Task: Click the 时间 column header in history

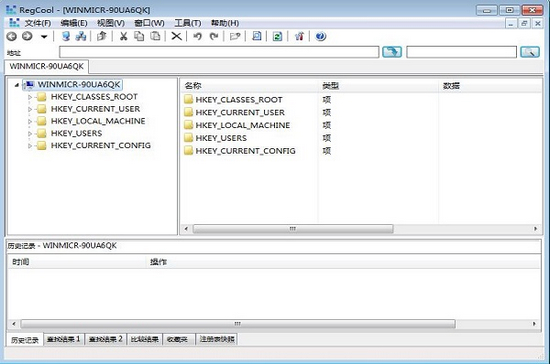Action: 76,262
